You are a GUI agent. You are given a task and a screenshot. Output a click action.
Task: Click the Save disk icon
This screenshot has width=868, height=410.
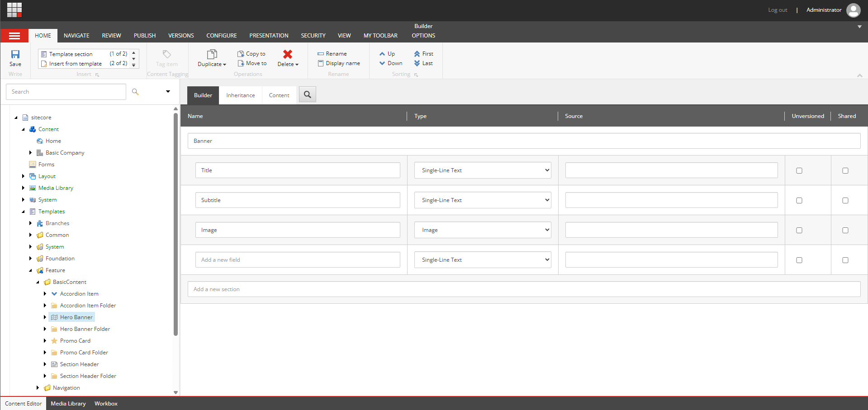15,54
